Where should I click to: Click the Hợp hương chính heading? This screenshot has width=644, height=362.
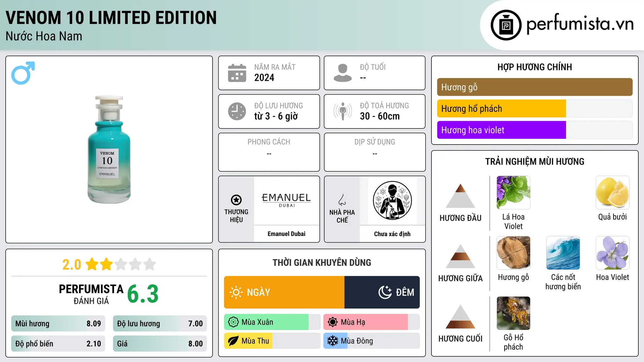pyautogui.click(x=535, y=67)
